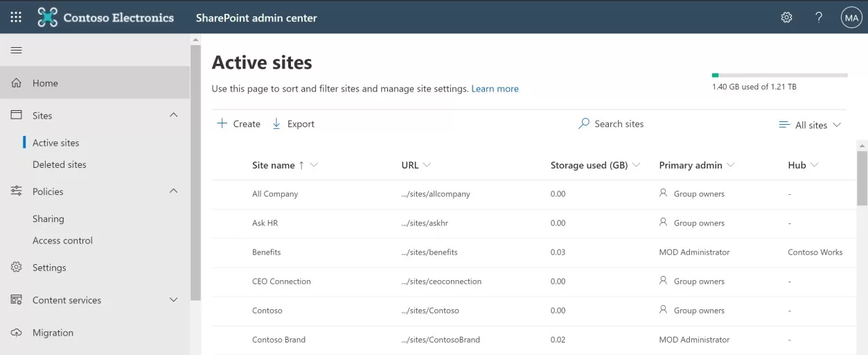This screenshot has width=868, height=355.
Task: Click the Learn more link
Action: point(495,89)
